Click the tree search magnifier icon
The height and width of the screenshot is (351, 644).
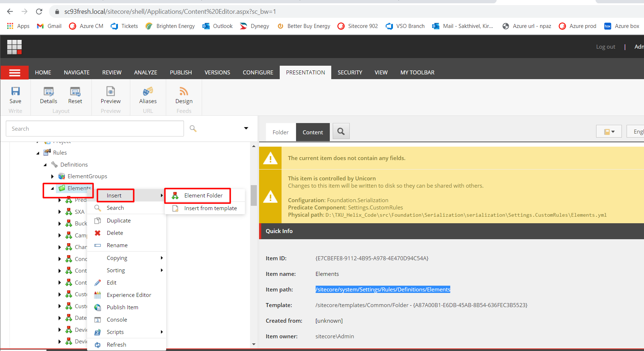pyautogui.click(x=193, y=128)
